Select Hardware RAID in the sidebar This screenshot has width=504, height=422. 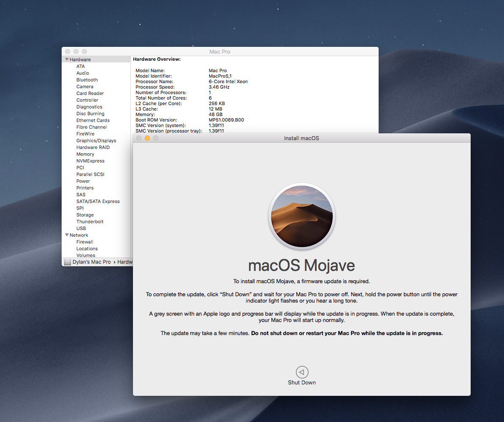(93, 147)
